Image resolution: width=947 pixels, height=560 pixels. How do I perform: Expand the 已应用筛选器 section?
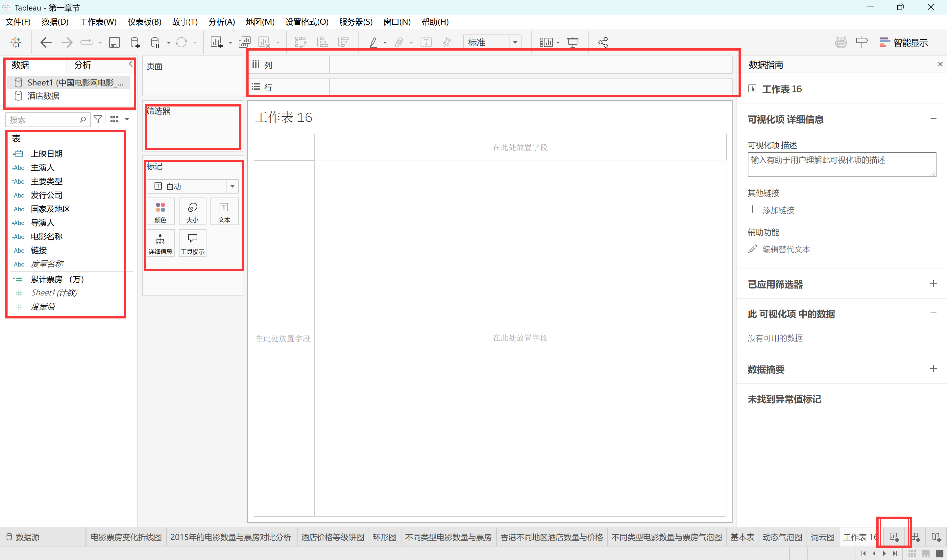(x=933, y=284)
